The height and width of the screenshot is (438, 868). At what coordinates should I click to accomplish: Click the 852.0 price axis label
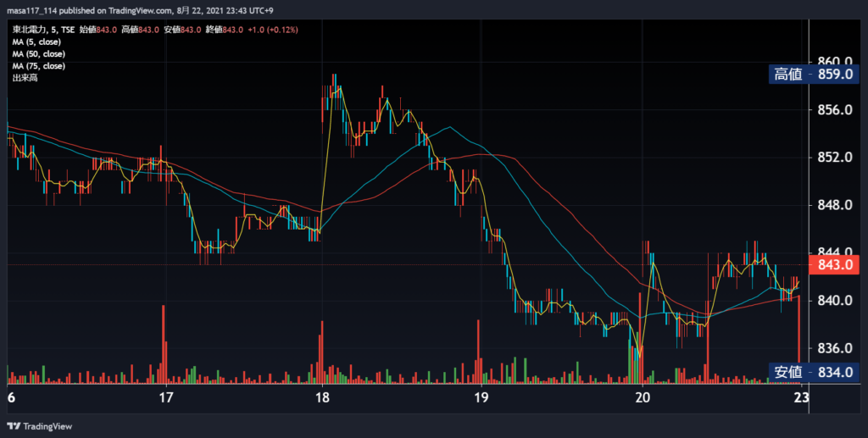(x=835, y=158)
